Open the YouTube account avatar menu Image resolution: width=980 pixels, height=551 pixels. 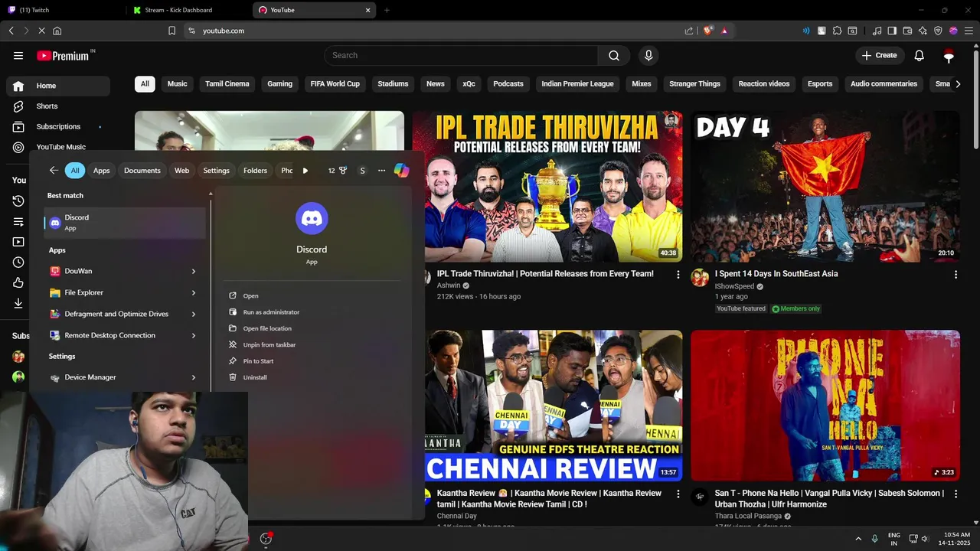coord(949,55)
